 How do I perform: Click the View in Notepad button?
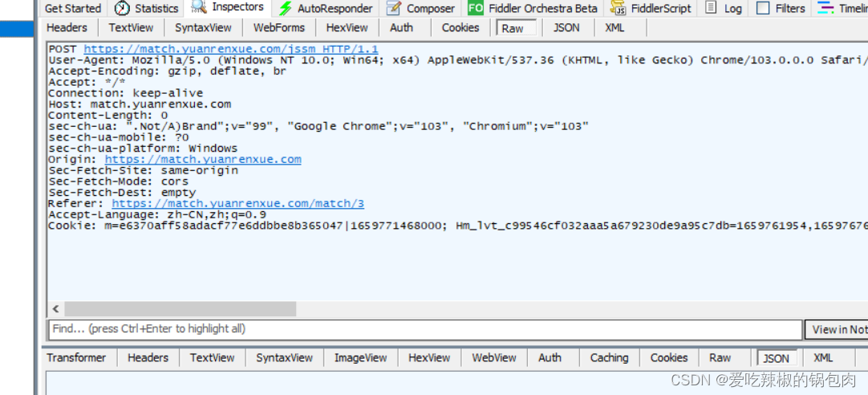(837, 330)
